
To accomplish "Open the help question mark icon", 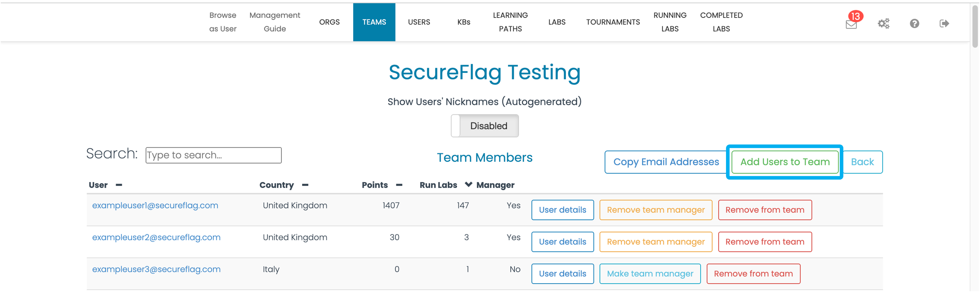I will [914, 24].
